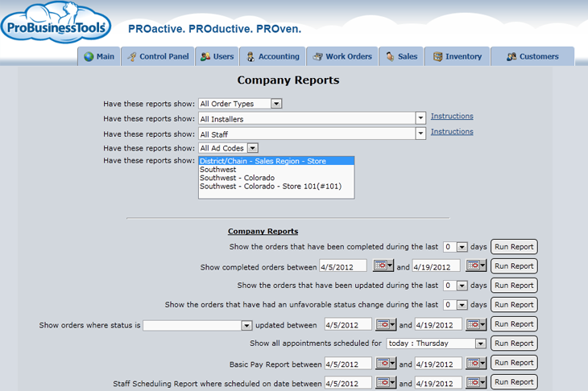588x391 pixels.
Task: Switch to the Work Orders tab
Action: (342, 56)
